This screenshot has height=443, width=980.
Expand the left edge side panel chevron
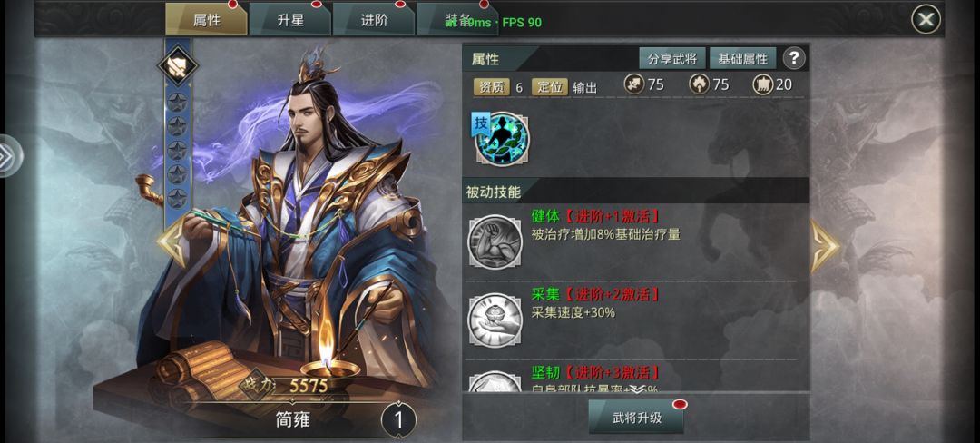tap(9, 156)
